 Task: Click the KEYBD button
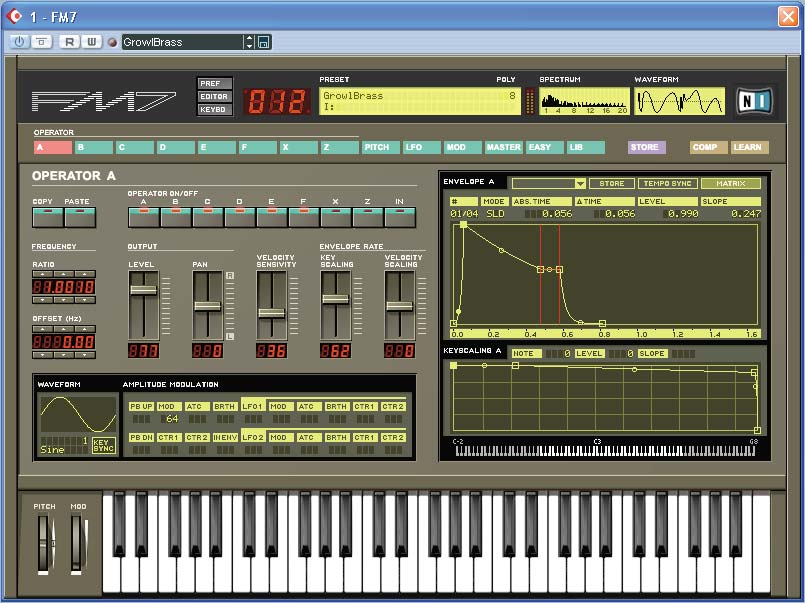[x=215, y=109]
